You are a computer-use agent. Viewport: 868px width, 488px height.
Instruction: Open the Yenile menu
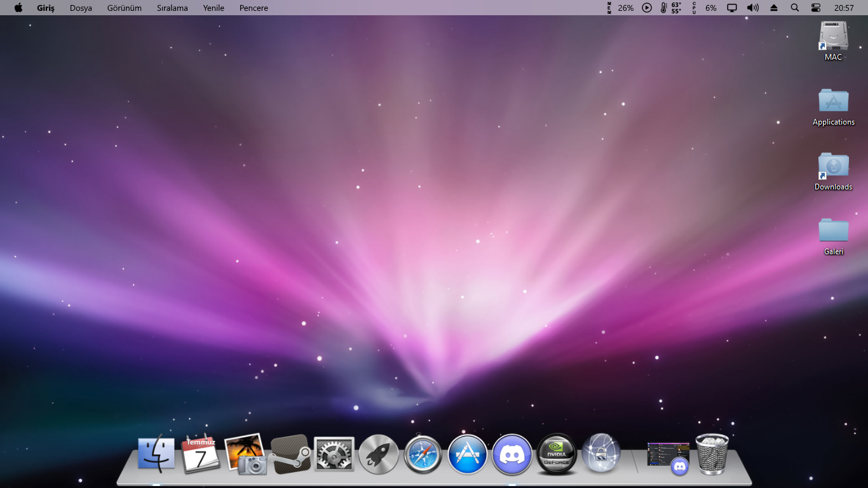point(214,8)
